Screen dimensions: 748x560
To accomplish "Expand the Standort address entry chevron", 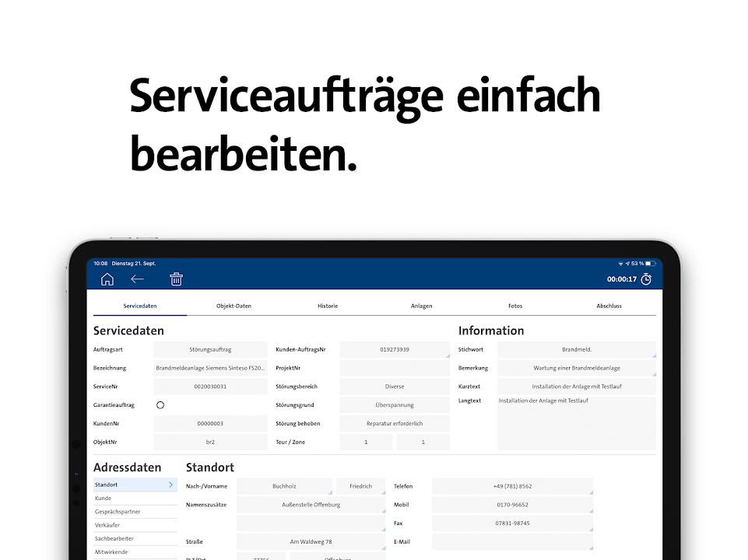I will (170, 485).
